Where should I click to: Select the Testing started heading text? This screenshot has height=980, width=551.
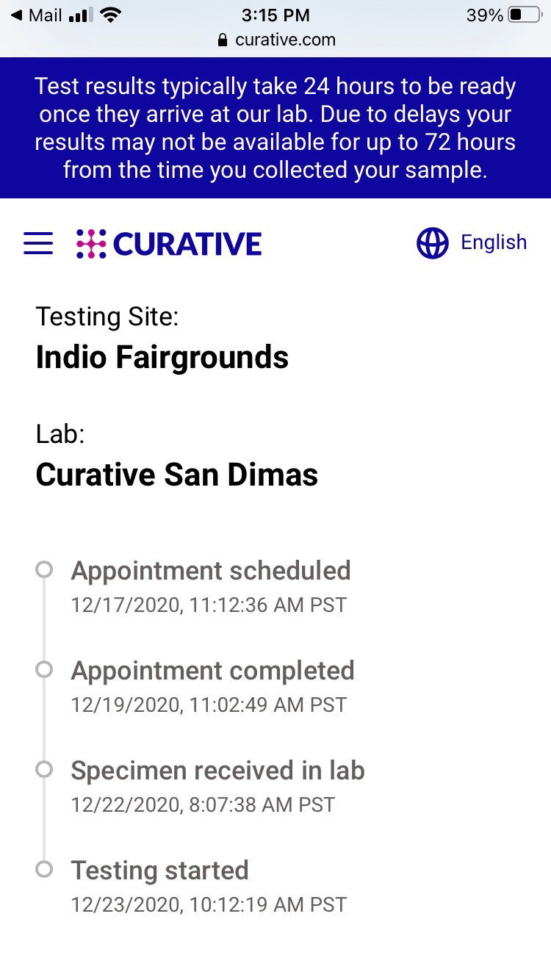tap(159, 871)
